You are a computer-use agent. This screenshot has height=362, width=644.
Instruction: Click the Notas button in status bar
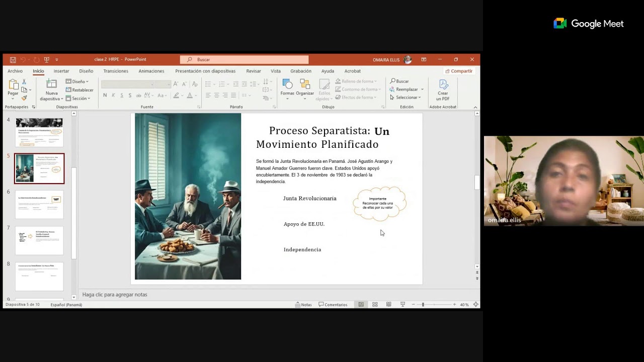point(303,305)
